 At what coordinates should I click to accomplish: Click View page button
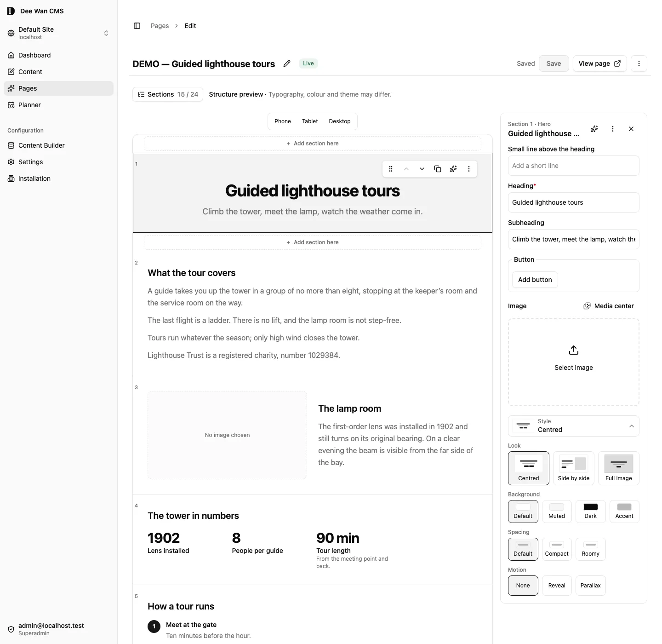pos(599,63)
